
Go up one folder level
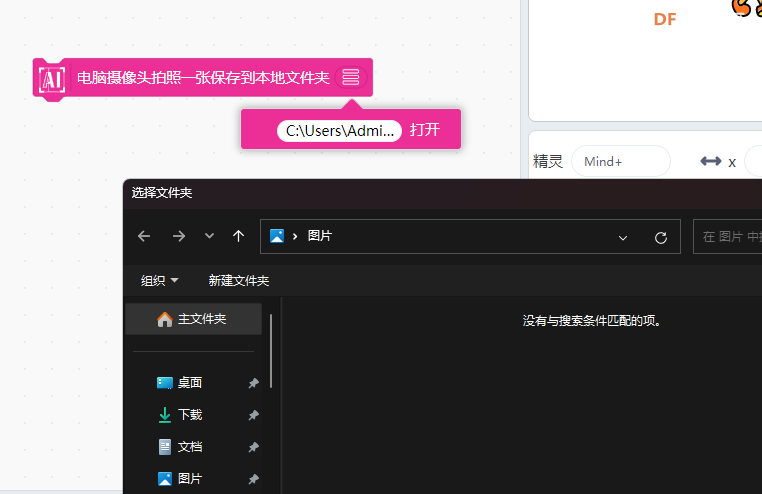pos(238,237)
